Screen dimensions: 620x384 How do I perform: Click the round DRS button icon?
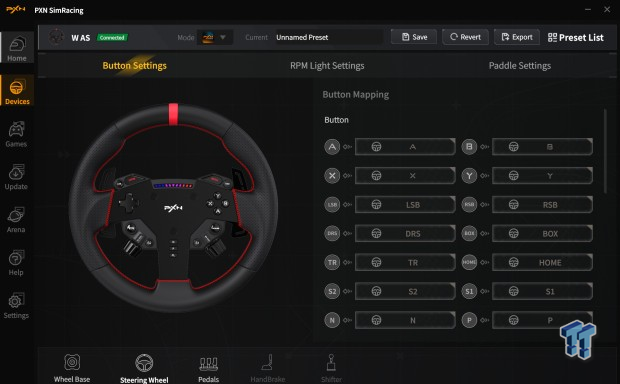332,233
